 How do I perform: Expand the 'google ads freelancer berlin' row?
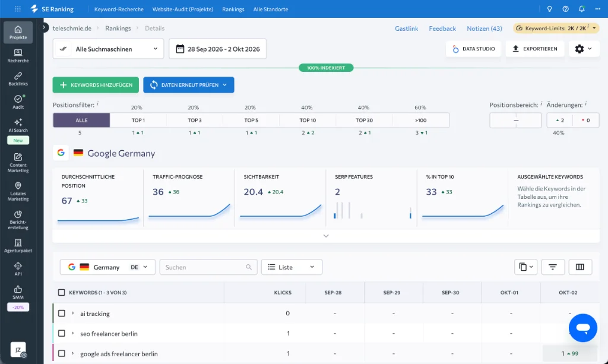pos(72,353)
